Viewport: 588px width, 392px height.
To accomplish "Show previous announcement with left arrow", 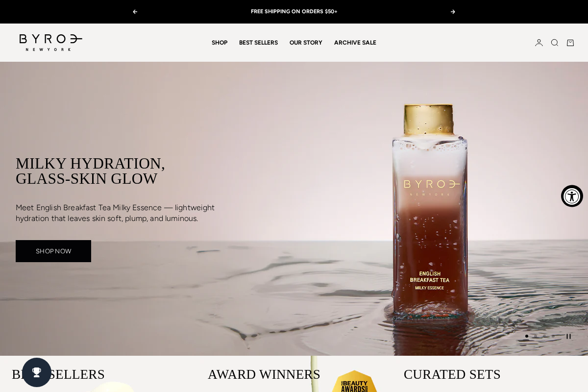I will (x=135, y=12).
